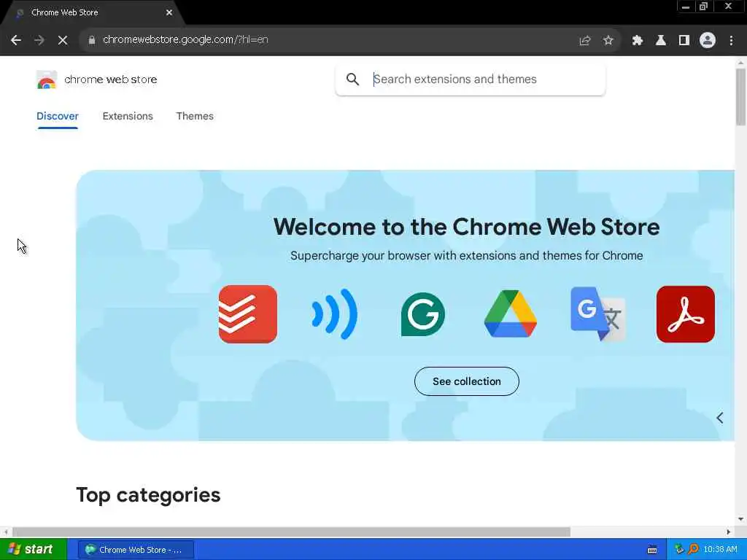
Task: Click the 10:38 AM system clock
Action: (x=720, y=550)
